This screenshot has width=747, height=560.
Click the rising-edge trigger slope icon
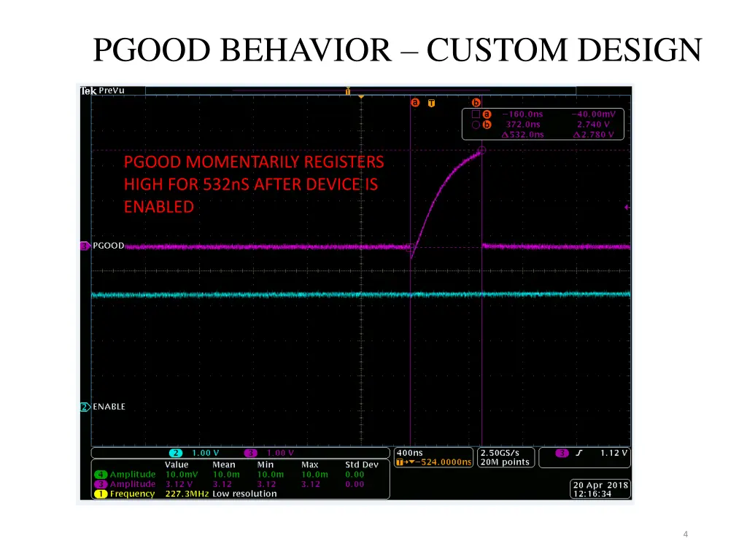pyautogui.click(x=579, y=453)
